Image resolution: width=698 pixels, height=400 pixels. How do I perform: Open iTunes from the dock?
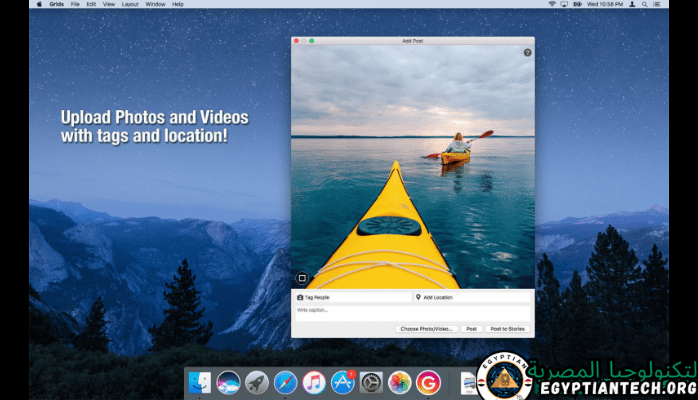point(314,382)
